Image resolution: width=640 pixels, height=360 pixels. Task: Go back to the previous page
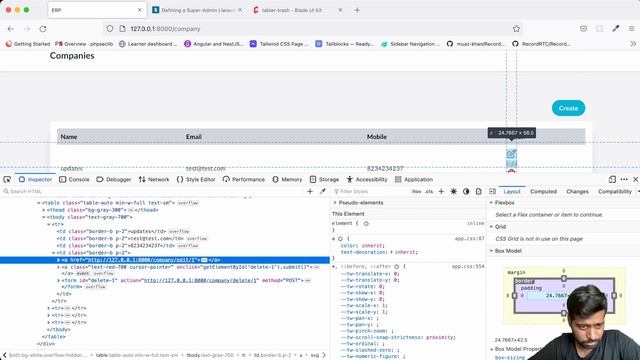click(x=11, y=29)
